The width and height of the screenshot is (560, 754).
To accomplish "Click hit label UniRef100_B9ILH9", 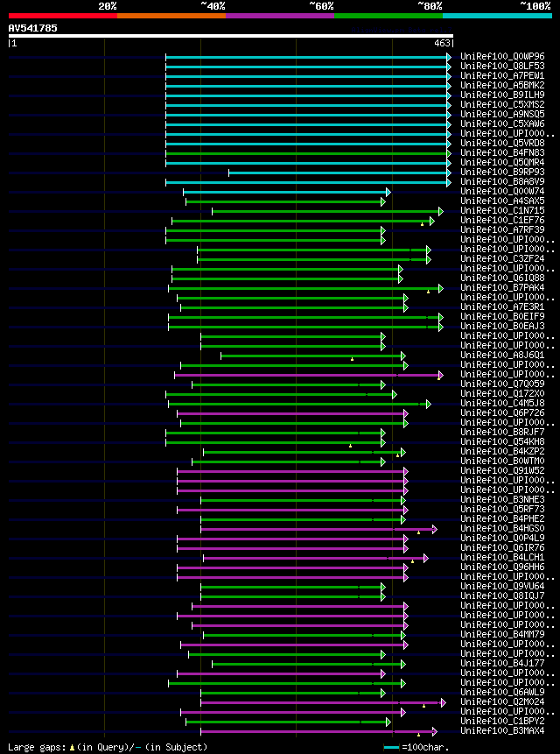I will click(502, 95).
